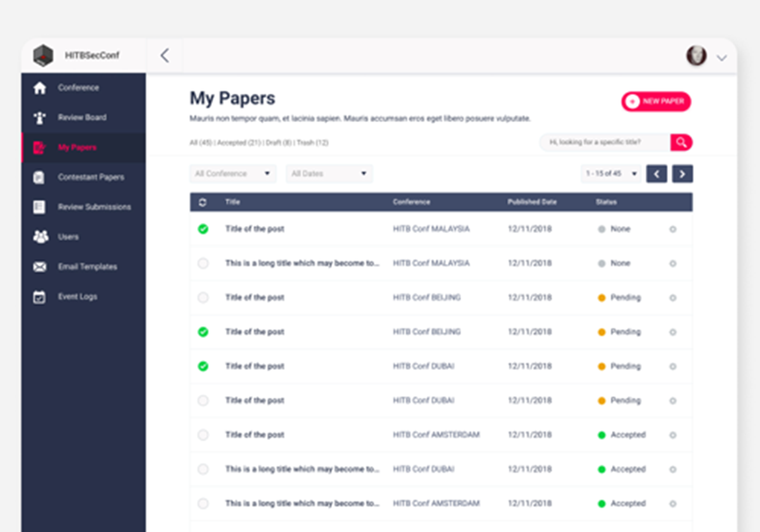The image size is (760, 532).
Task: Uncheck the checked DUBAI Pending row checkbox
Action: (203, 366)
